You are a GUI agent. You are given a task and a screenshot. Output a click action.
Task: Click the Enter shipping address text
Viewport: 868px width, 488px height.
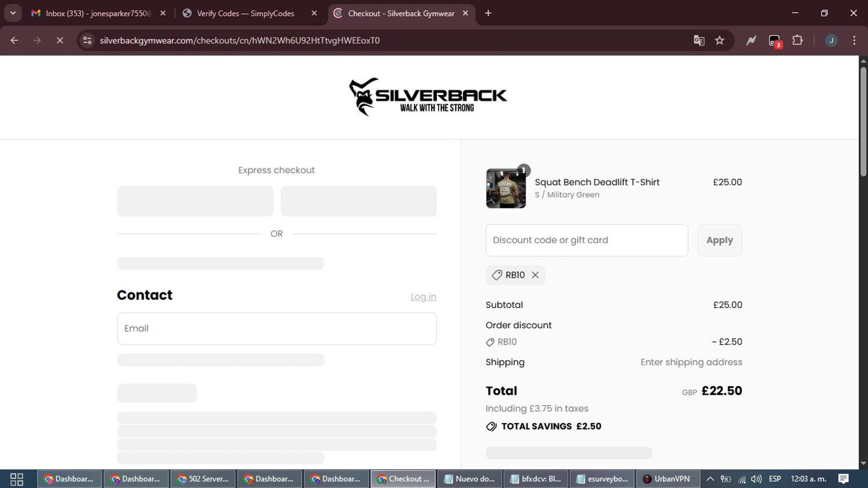(692, 362)
